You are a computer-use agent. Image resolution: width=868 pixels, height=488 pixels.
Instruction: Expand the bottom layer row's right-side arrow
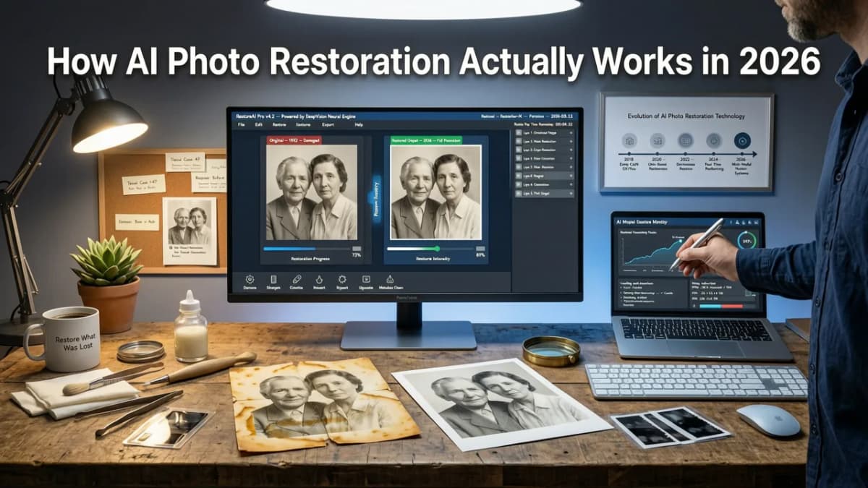571,194
